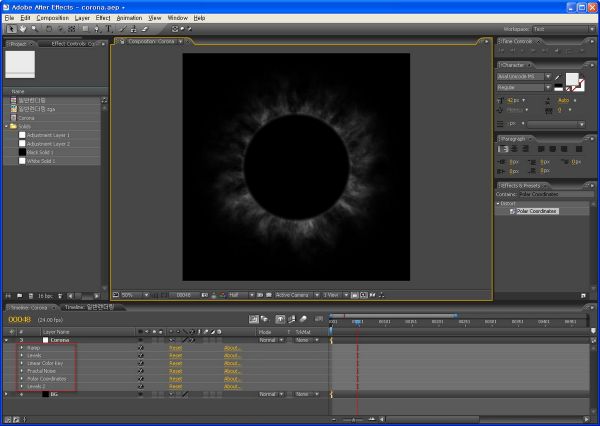The height and width of the screenshot is (426, 600).
Task: Click the eyedropper beside font name
Action: click(558, 77)
